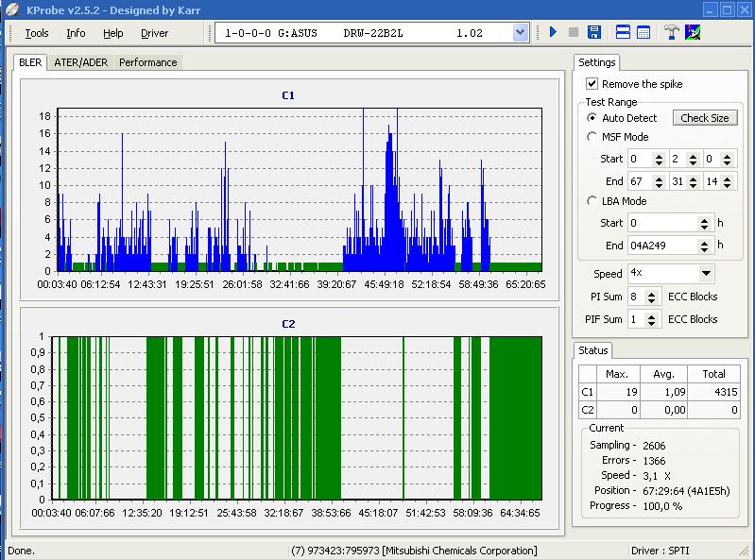This screenshot has height=560, width=755.
Task: Open the Speed 4x dropdown
Action: 706,274
